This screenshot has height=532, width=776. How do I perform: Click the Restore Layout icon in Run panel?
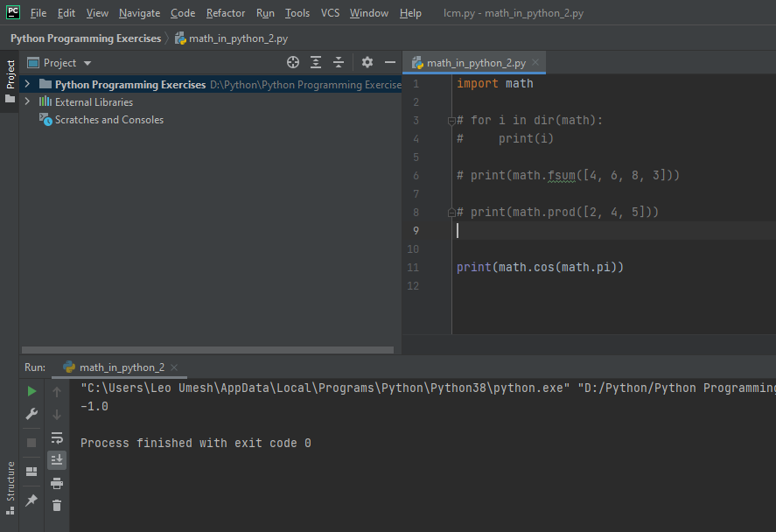pyautogui.click(x=31, y=471)
